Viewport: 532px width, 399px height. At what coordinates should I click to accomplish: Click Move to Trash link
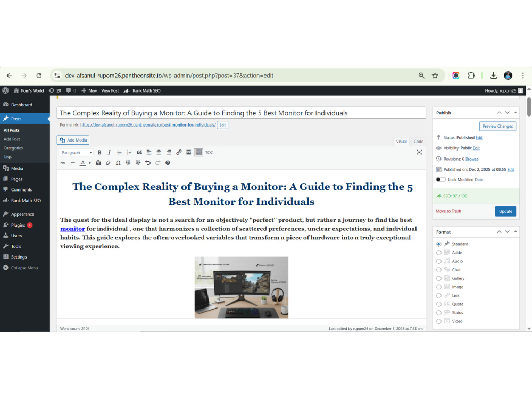(x=448, y=211)
